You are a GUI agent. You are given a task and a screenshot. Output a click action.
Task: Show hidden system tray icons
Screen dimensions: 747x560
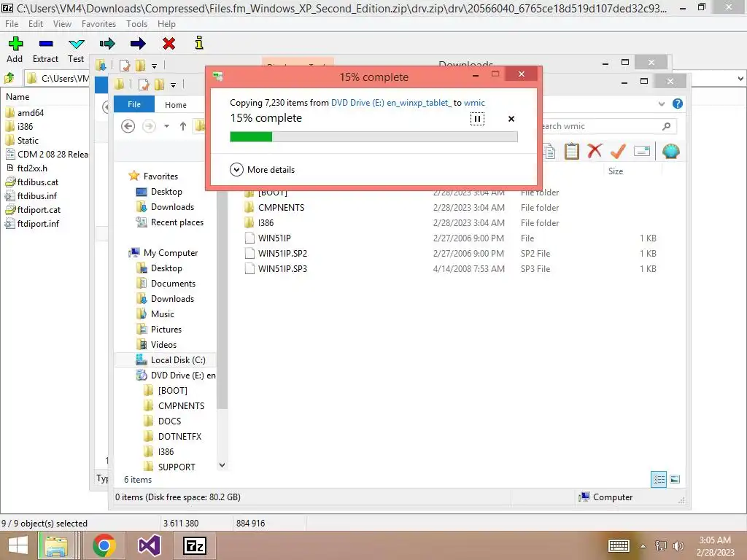pyautogui.click(x=643, y=546)
